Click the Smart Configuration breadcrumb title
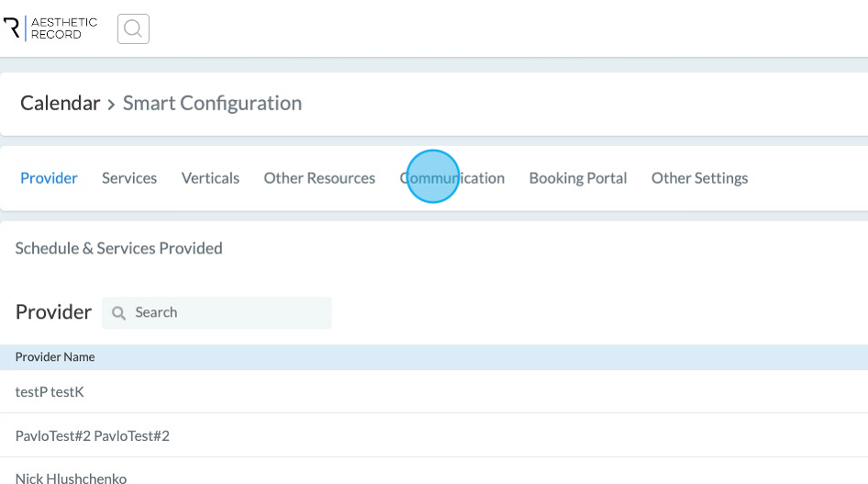The width and height of the screenshot is (868, 484). click(212, 103)
